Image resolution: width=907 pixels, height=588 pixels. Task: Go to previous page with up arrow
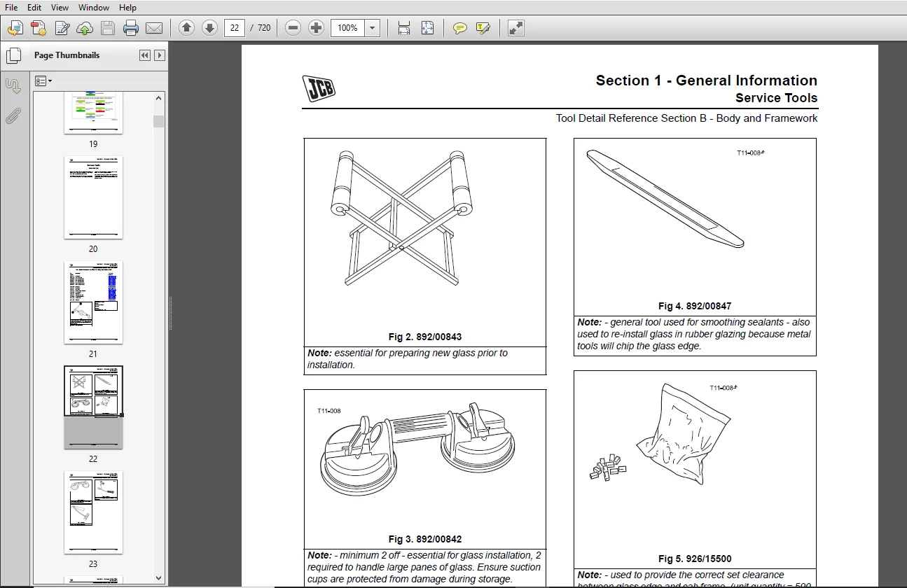point(186,28)
